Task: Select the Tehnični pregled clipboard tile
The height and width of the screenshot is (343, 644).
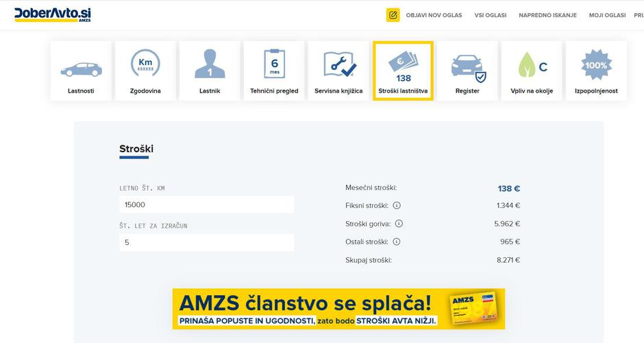Action: click(274, 71)
